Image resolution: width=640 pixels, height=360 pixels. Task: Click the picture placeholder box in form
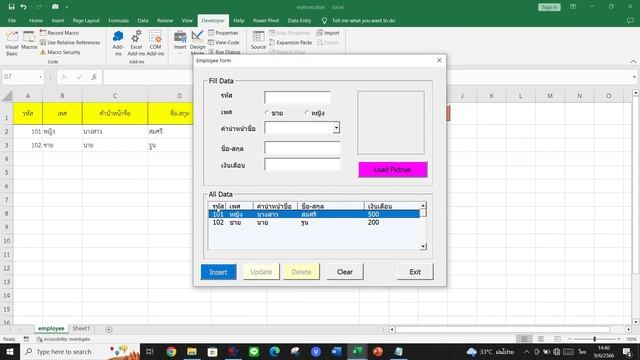click(391, 122)
